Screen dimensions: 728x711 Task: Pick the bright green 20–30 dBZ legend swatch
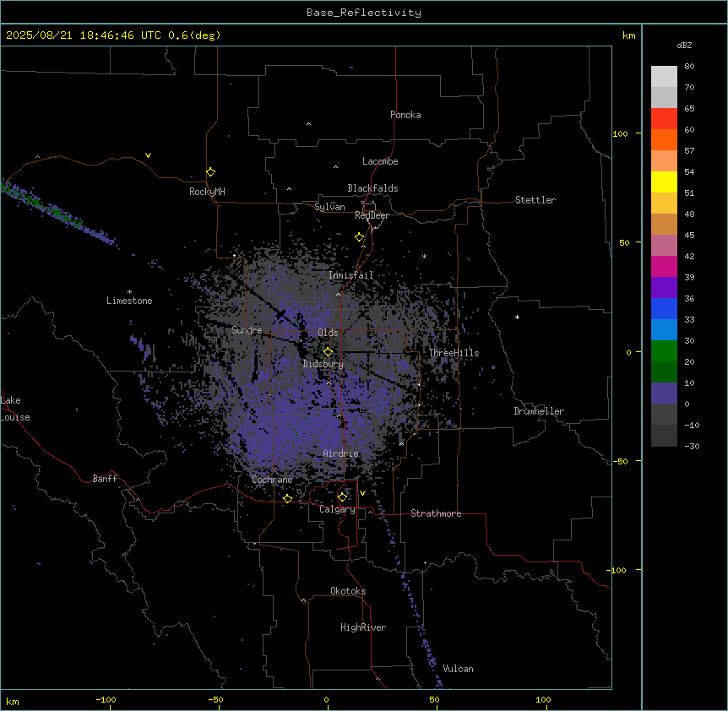(664, 351)
